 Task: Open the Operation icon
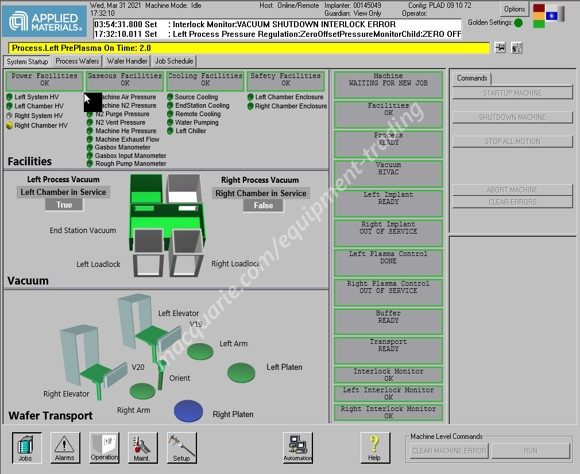104,448
